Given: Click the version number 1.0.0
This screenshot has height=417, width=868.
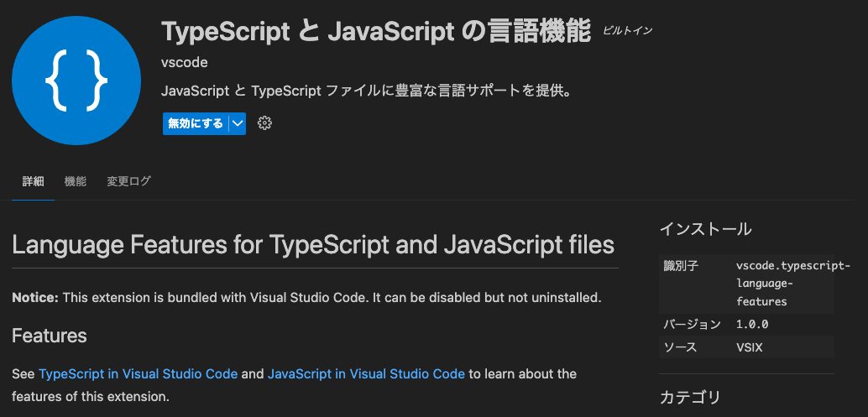Looking at the screenshot, I should pyautogui.click(x=752, y=324).
